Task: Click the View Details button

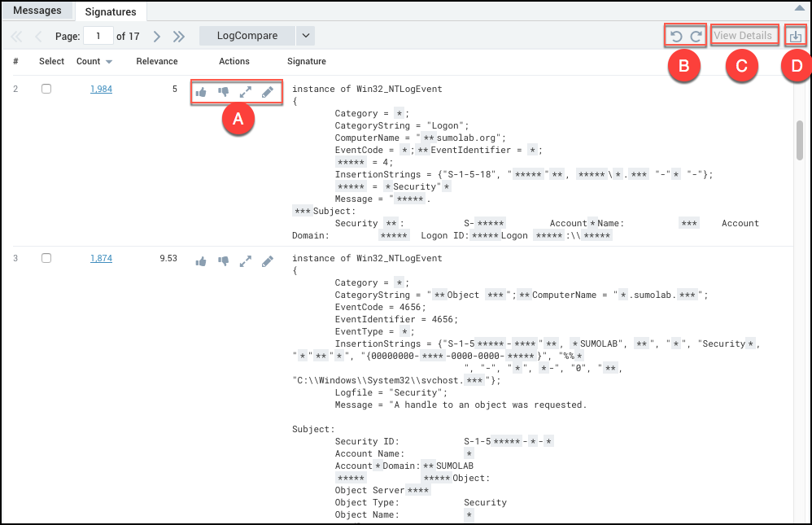Action: pyautogui.click(x=743, y=36)
